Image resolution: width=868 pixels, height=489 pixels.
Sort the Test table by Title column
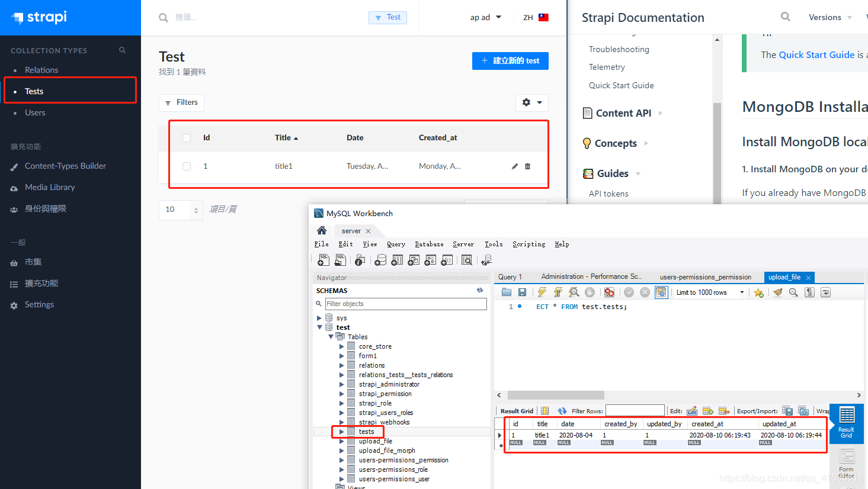(286, 138)
